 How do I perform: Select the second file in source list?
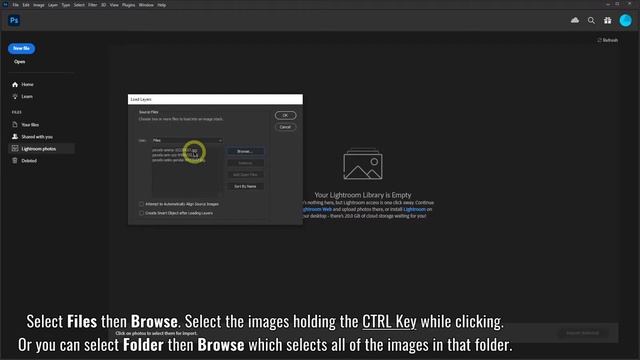[176, 155]
